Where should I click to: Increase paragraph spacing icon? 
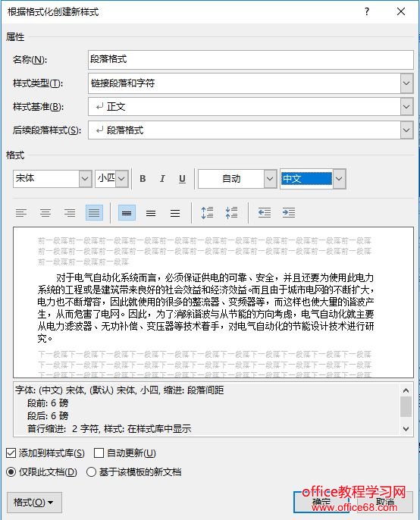tap(207, 212)
